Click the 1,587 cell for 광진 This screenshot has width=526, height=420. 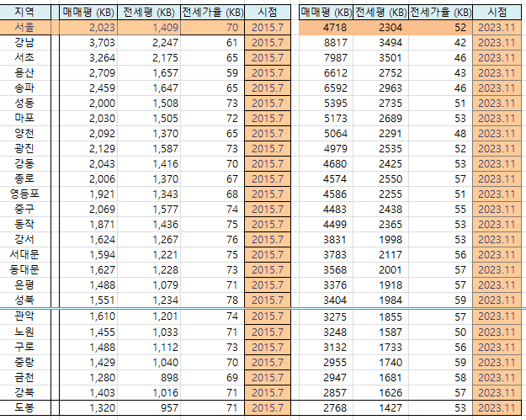click(149, 149)
